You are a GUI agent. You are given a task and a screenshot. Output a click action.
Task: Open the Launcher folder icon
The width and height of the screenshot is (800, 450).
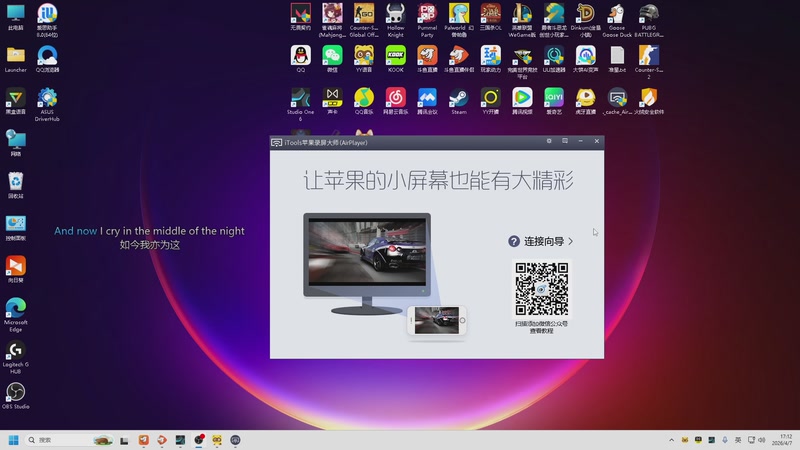click(16, 59)
